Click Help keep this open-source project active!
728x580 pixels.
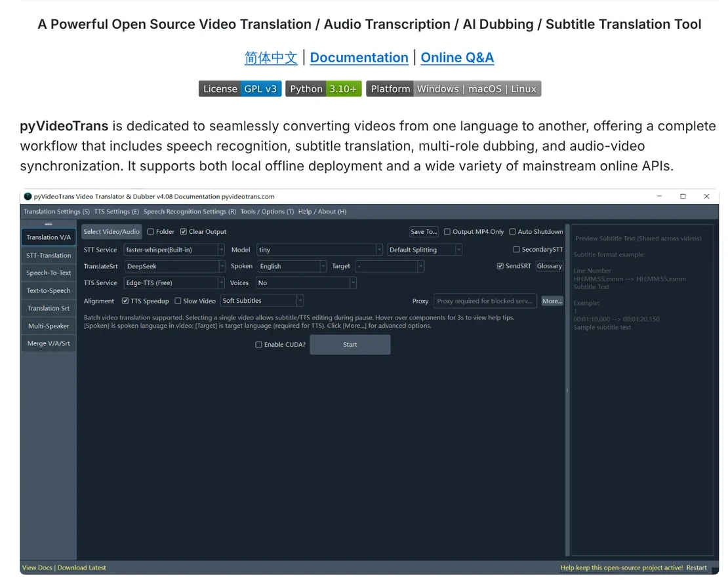[x=621, y=568]
